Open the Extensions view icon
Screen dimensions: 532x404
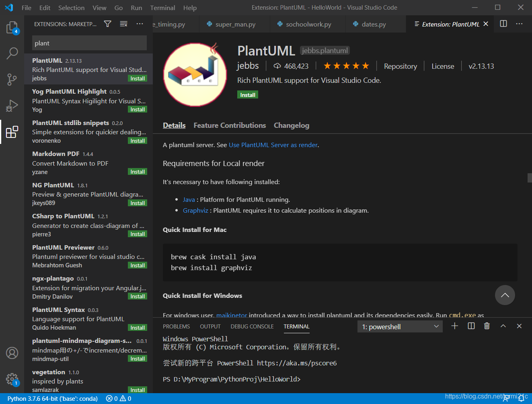[x=12, y=131]
